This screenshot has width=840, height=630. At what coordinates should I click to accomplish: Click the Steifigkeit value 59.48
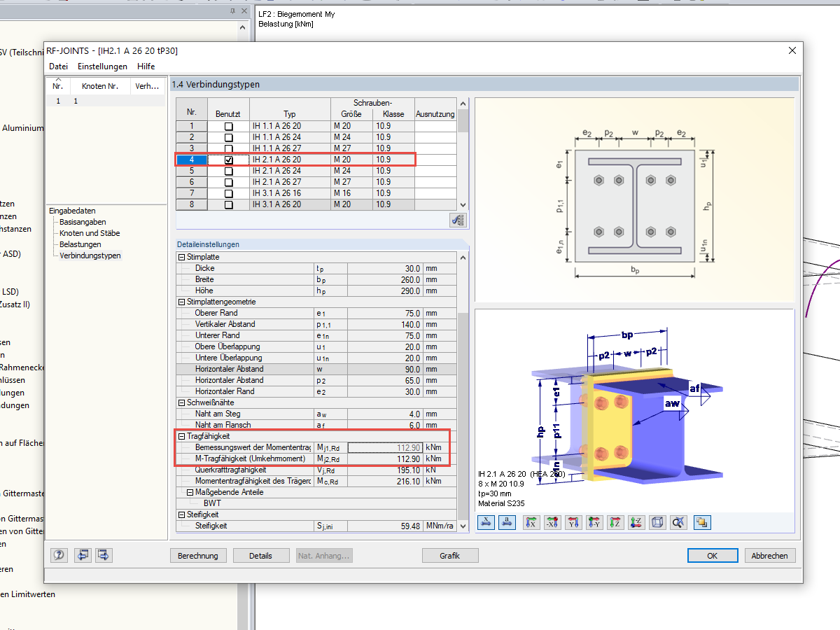click(385, 526)
